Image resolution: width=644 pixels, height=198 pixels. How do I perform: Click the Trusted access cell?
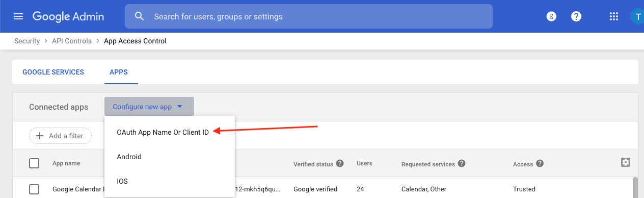click(x=524, y=189)
